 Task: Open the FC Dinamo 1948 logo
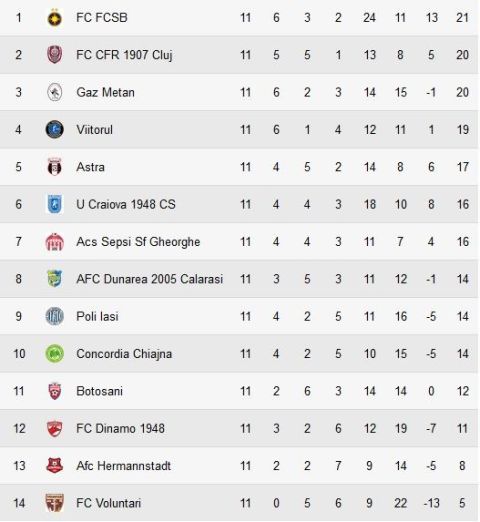pyautogui.click(x=54, y=428)
